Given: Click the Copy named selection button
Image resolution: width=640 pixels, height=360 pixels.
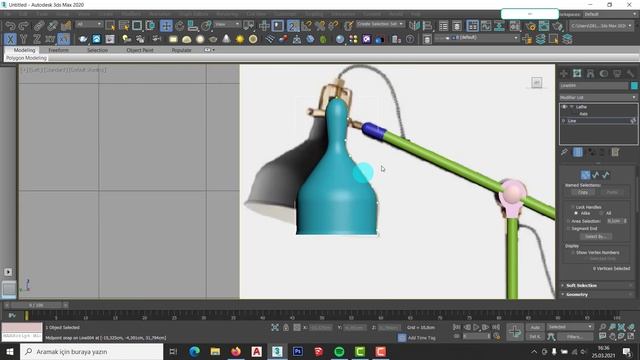Looking at the screenshot, I should pyautogui.click(x=583, y=192).
